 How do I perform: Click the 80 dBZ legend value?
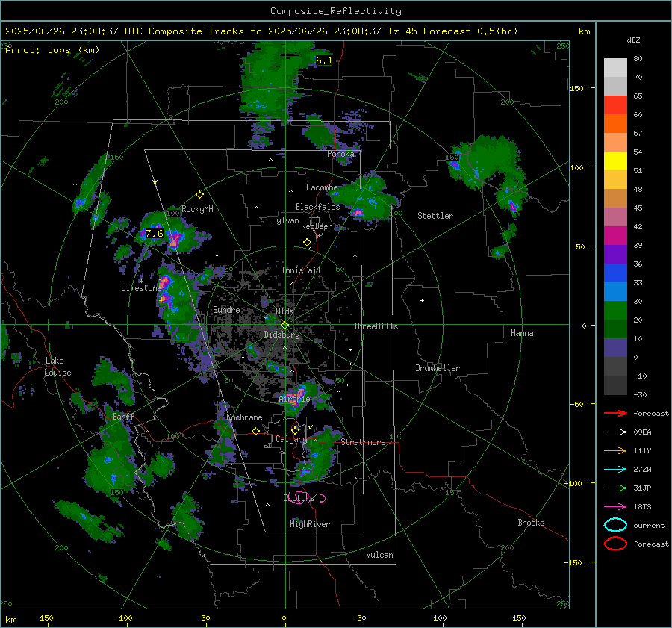point(638,59)
